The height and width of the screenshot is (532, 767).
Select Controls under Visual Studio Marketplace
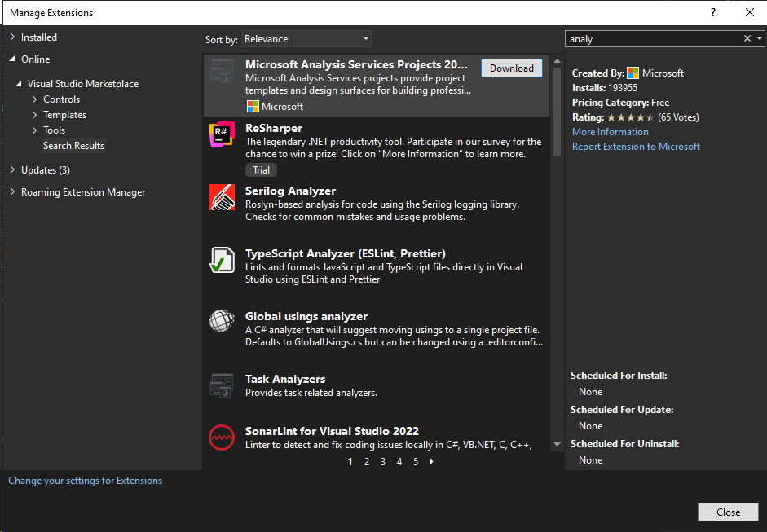62,99
